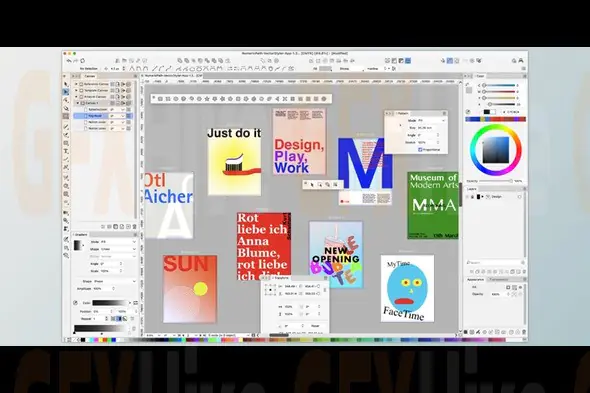
Task: Select the green 'Museum of Modern Arts' poster
Action: coord(433,206)
